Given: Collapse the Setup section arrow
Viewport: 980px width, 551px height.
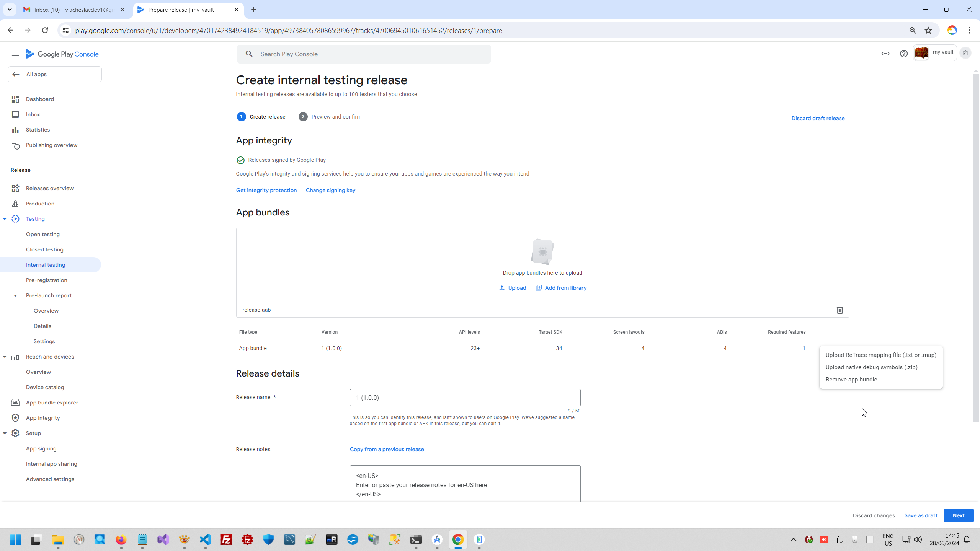Looking at the screenshot, I should pos(5,433).
